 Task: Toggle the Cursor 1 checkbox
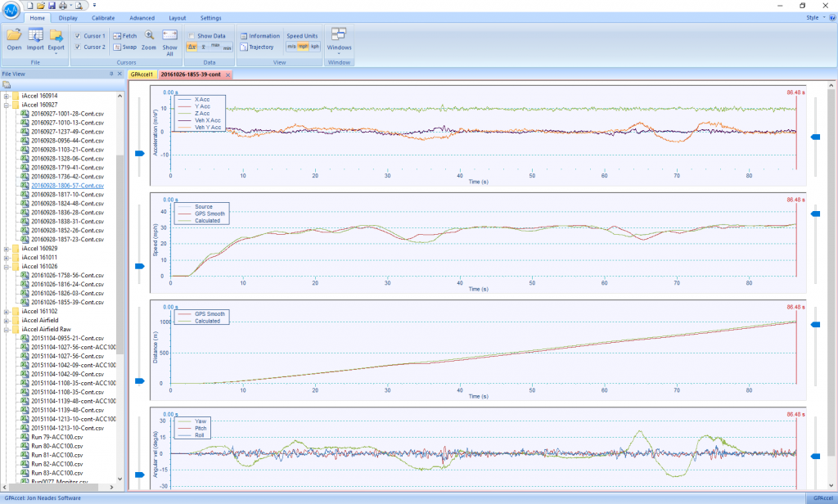[x=78, y=36]
